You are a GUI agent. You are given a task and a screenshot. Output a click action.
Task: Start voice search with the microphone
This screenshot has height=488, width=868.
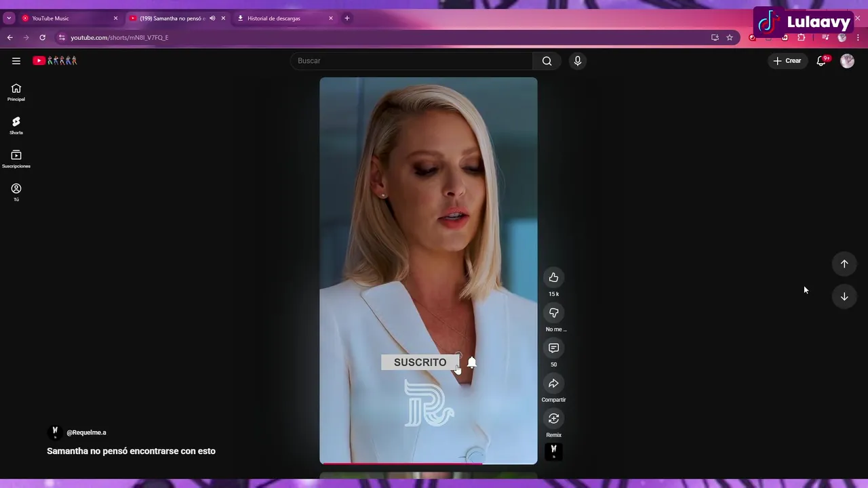578,61
